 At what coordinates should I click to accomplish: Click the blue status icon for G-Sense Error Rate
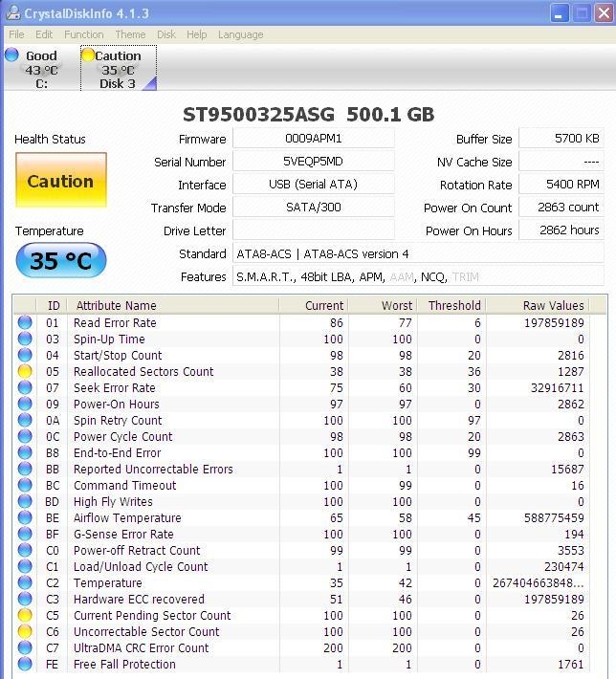[x=25, y=534]
